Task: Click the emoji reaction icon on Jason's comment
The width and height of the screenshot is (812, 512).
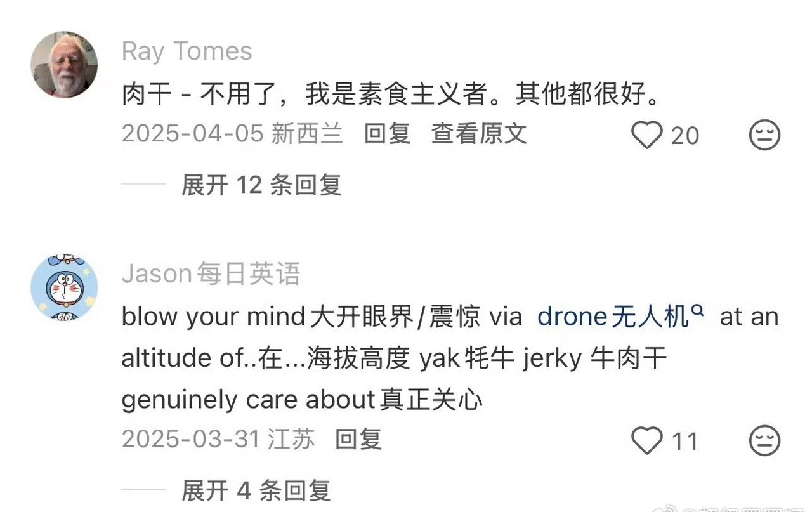Action: pyautogui.click(x=765, y=439)
